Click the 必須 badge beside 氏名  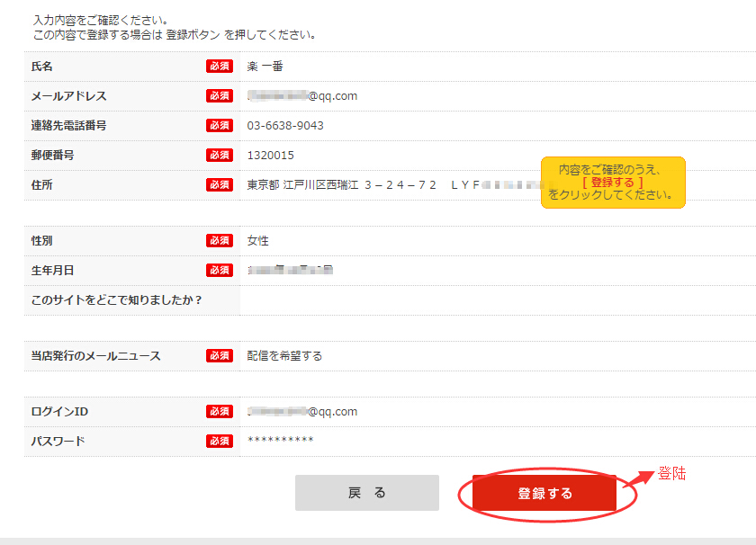coord(220,67)
